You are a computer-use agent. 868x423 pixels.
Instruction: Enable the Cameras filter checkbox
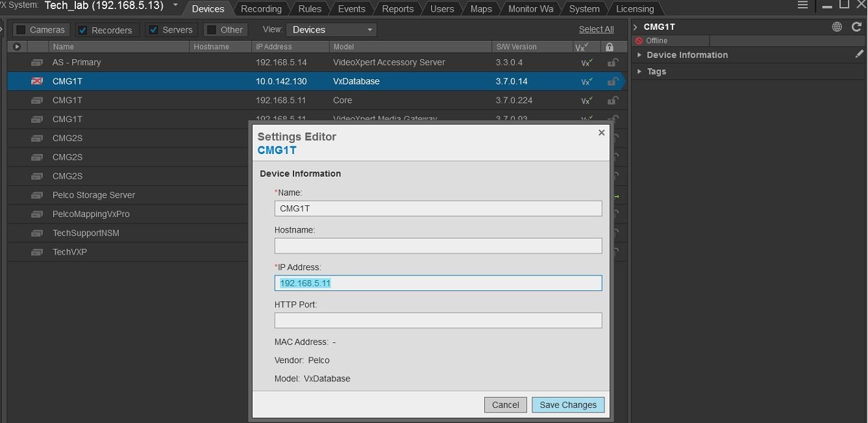21,30
